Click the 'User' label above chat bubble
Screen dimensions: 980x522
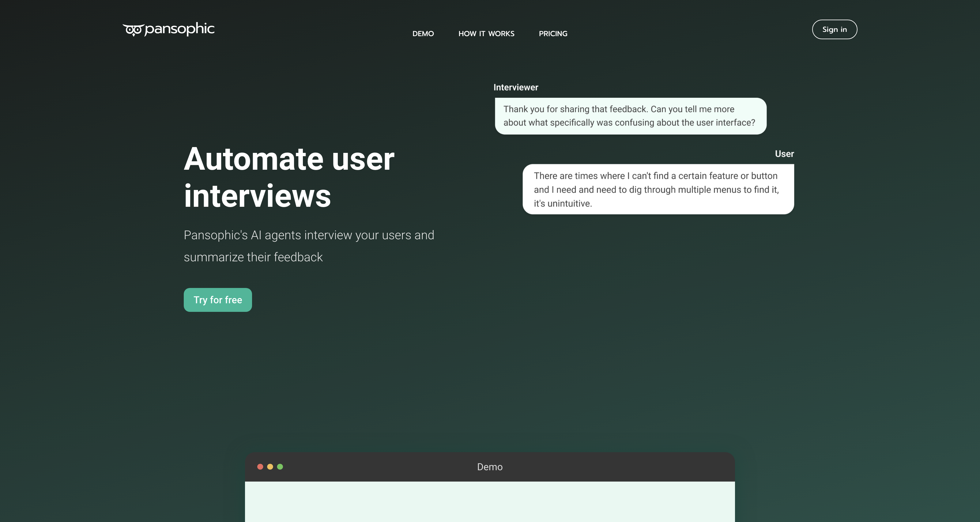pos(784,154)
